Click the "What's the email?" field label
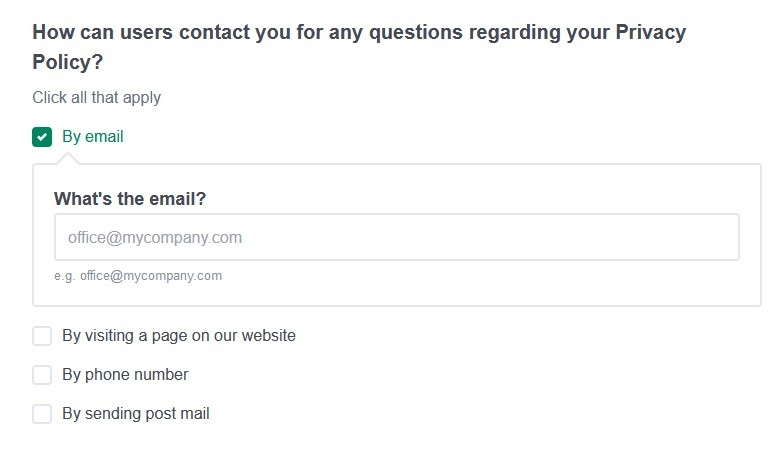Screen dimensions: 780x455 [x=130, y=199]
